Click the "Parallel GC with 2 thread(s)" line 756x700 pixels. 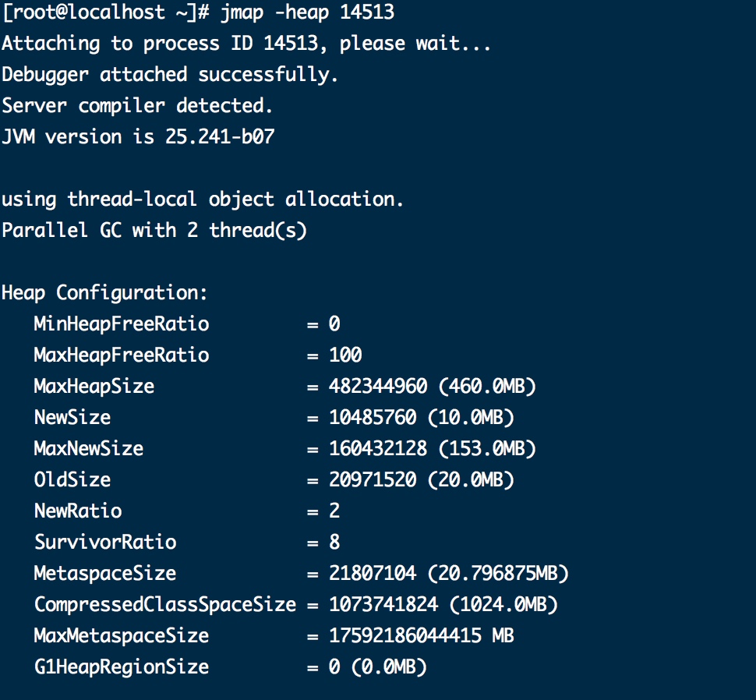click(154, 231)
